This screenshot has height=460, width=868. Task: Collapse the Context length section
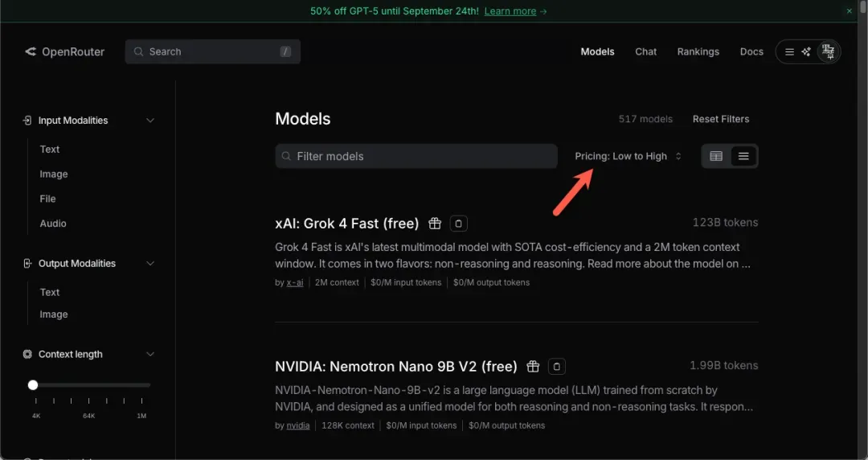(x=150, y=355)
